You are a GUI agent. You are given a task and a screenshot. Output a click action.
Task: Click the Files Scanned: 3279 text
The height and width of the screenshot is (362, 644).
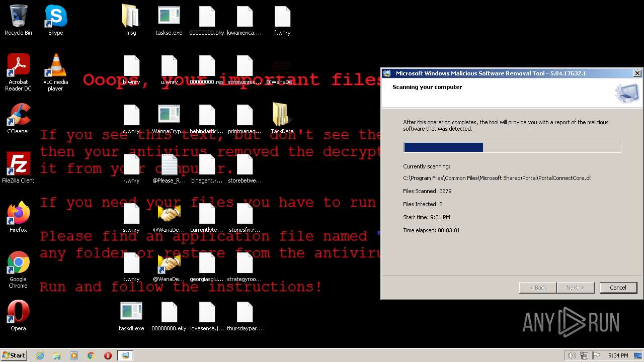[427, 191]
